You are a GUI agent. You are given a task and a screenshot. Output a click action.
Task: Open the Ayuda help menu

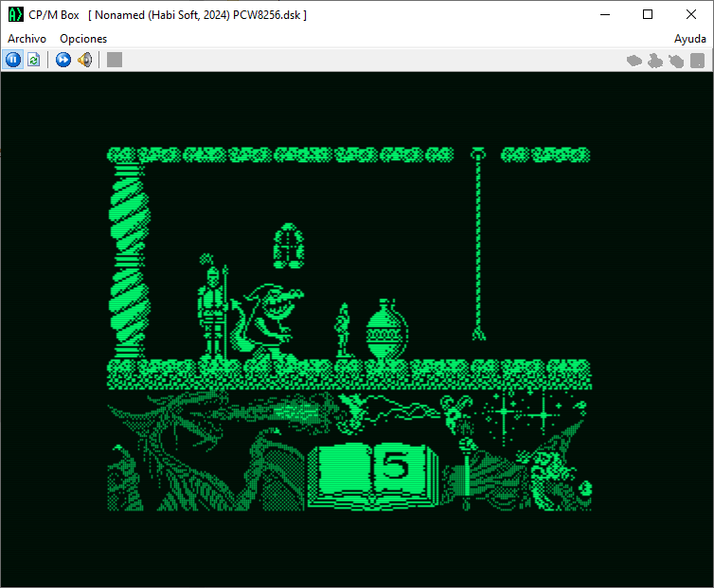coord(689,39)
